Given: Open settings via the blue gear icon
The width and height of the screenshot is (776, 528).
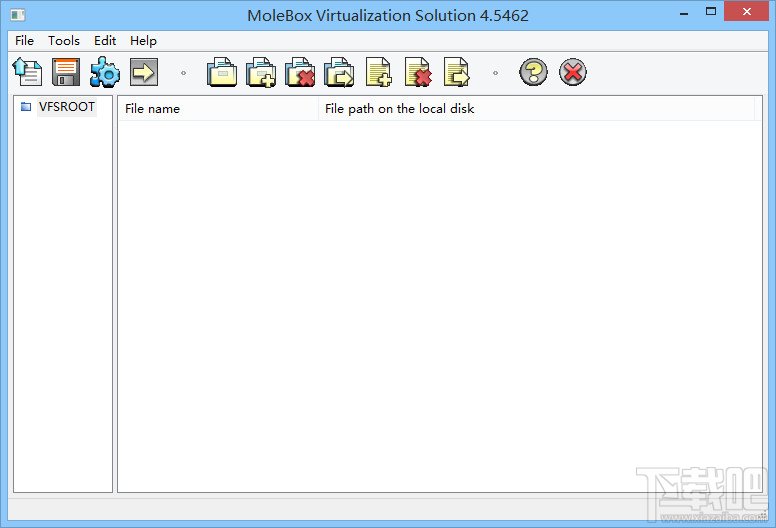Looking at the screenshot, I should tap(105, 72).
